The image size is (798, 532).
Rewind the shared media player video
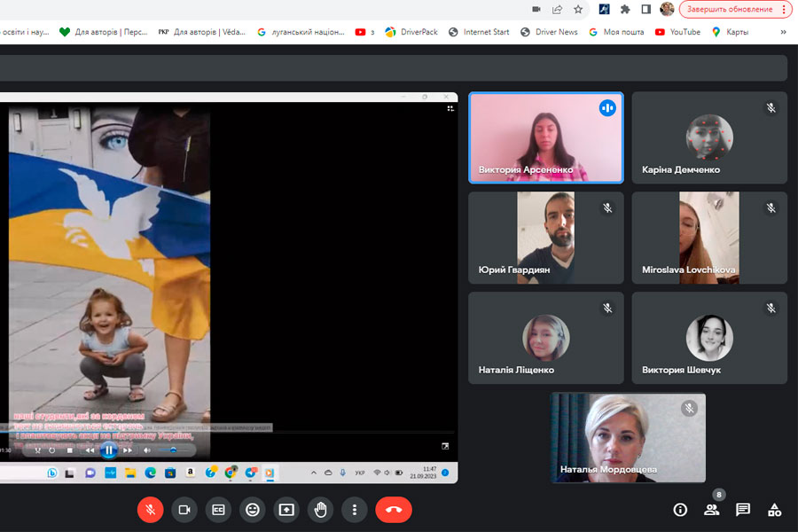90,450
